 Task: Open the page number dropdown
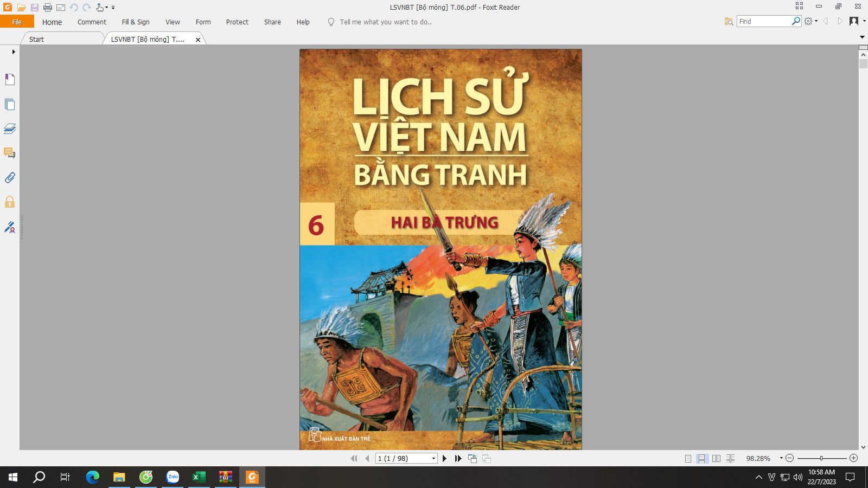433,459
